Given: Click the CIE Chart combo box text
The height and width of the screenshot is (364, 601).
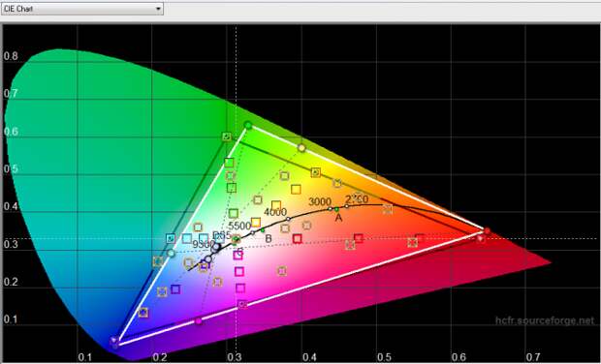Looking at the screenshot, I should (x=18, y=9).
